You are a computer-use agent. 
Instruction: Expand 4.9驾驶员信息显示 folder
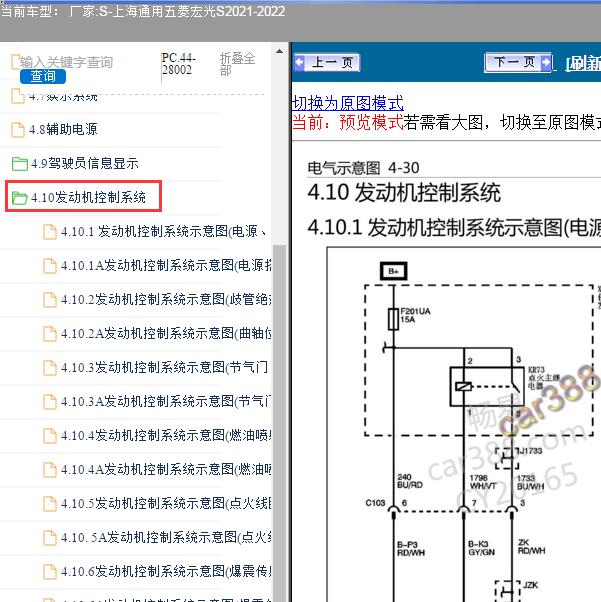[x=84, y=164]
